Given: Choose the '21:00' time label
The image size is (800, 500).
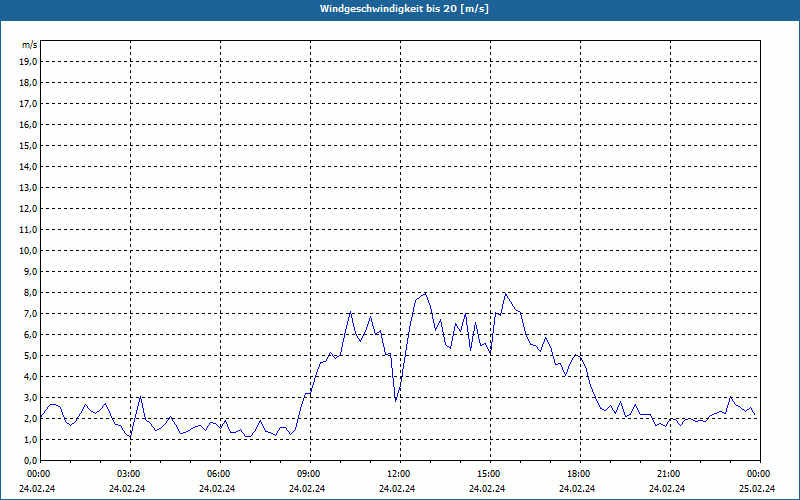Looking at the screenshot, I should [x=668, y=474].
